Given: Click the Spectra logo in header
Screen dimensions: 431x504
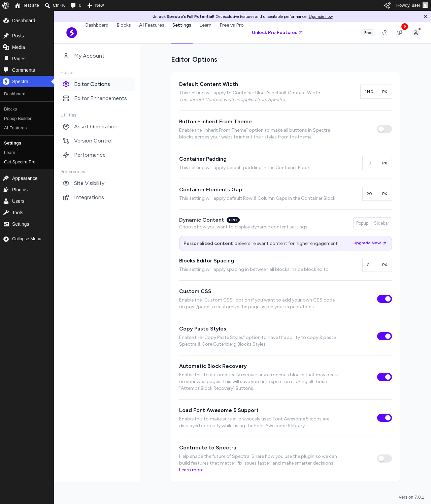Looking at the screenshot, I should [x=72, y=33].
